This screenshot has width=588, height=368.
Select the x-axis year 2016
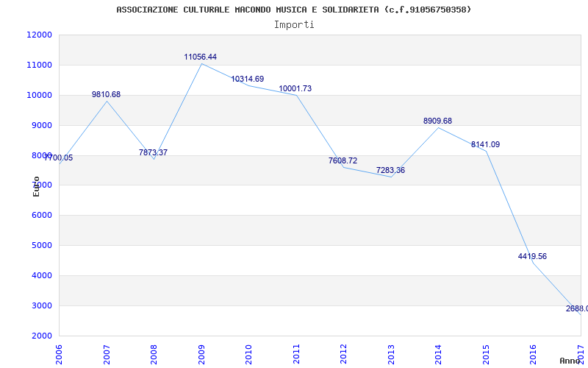coord(534,354)
